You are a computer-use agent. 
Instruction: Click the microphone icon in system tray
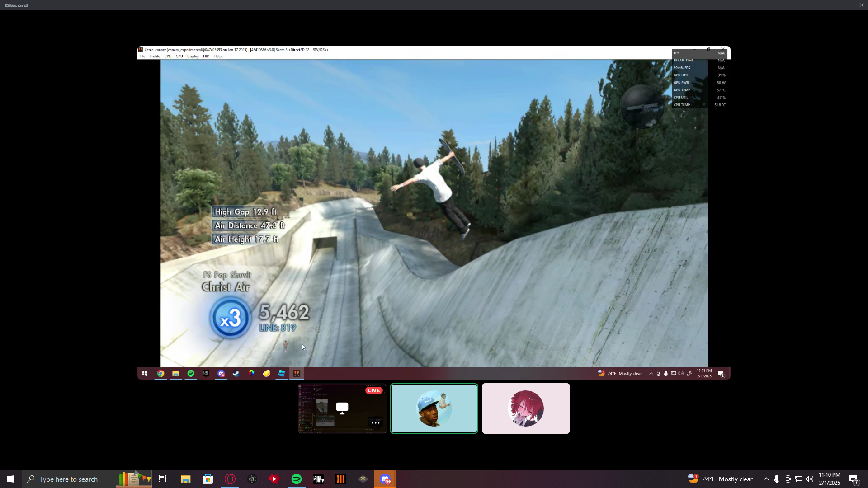pos(777,479)
